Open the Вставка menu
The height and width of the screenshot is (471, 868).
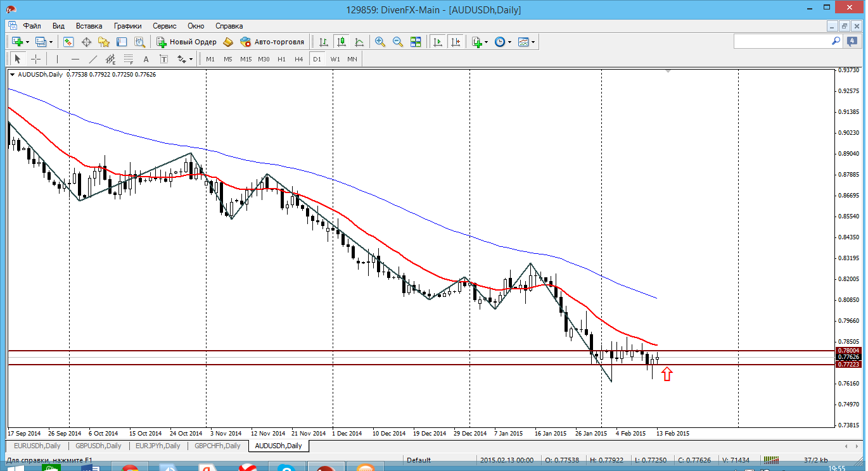(x=89, y=26)
